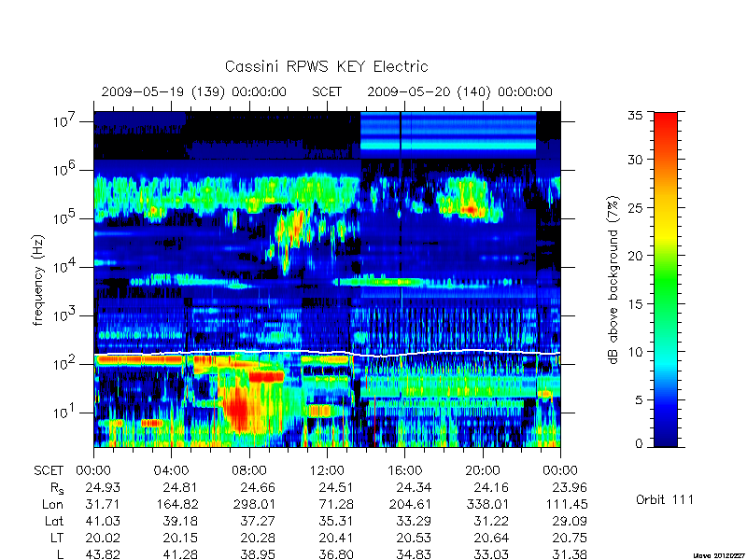Click the 'Lat' row label

tap(54, 521)
